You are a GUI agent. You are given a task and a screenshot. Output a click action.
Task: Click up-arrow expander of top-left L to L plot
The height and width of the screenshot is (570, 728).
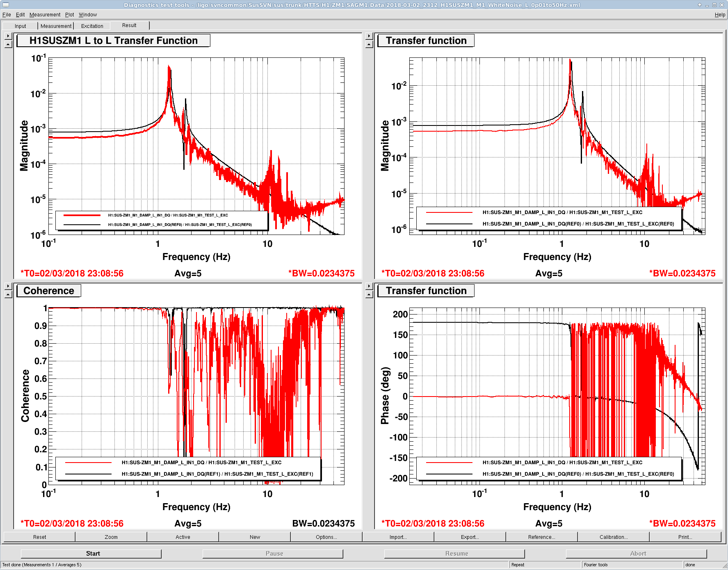(8, 44)
